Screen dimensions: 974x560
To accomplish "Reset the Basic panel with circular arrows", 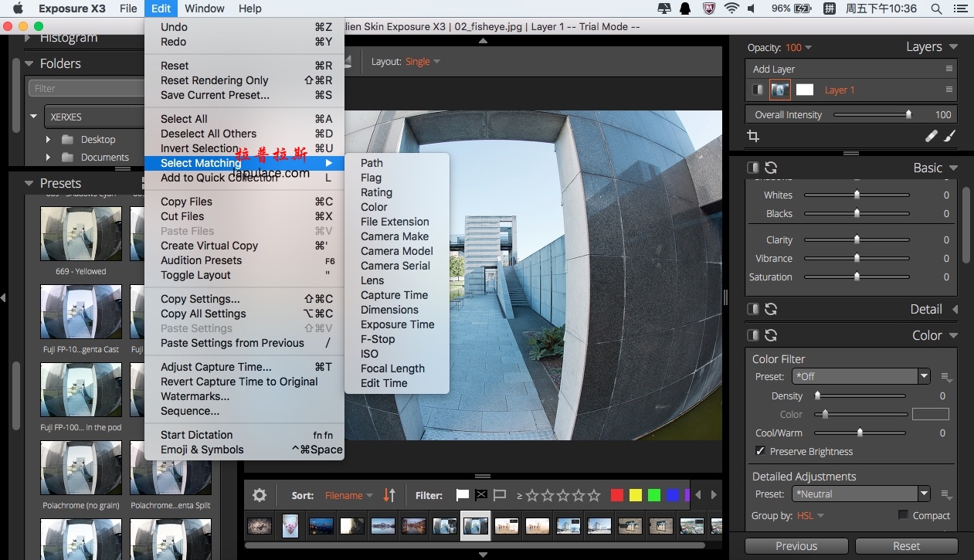I will point(771,168).
